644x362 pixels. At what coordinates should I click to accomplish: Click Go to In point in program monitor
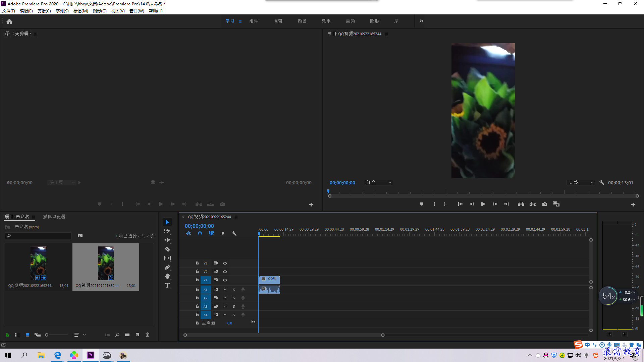click(460, 204)
